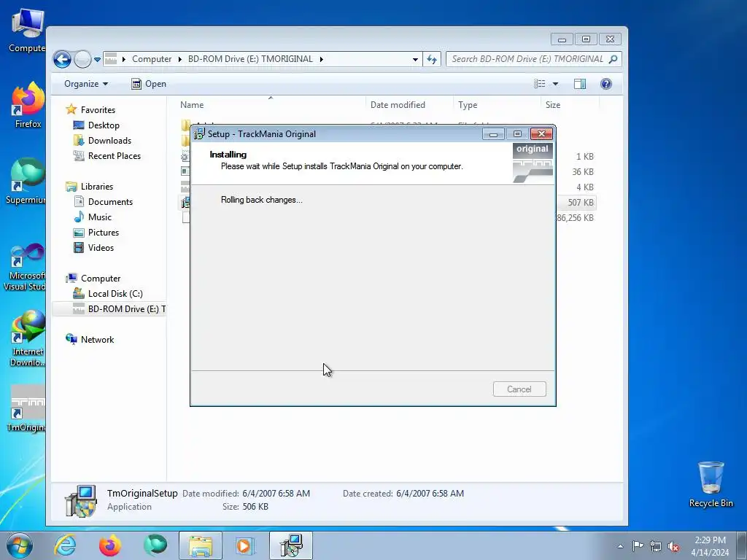The image size is (747, 560).
Task: Click the taskbar clock showing 2:29 PM
Action: pyautogui.click(x=710, y=545)
